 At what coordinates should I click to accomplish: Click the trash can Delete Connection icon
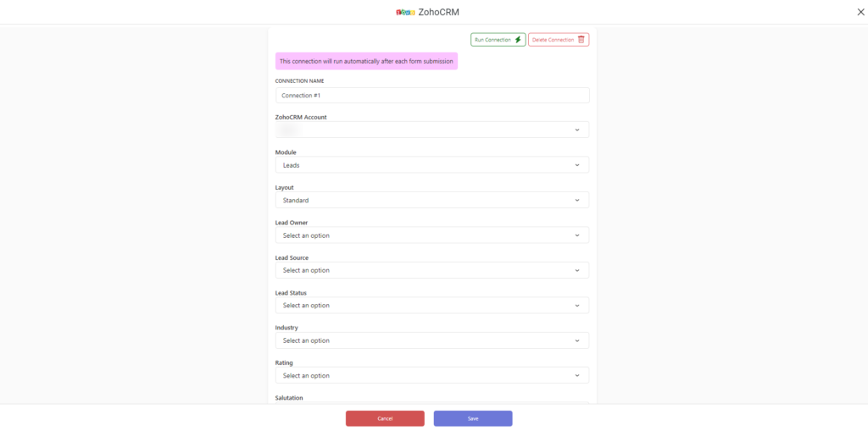tap(581, 40)
